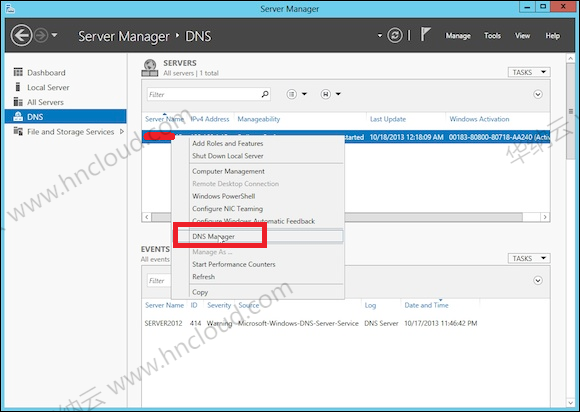Click the forward navigation arrow
The image size is (580, 412).
pos(41,36)
